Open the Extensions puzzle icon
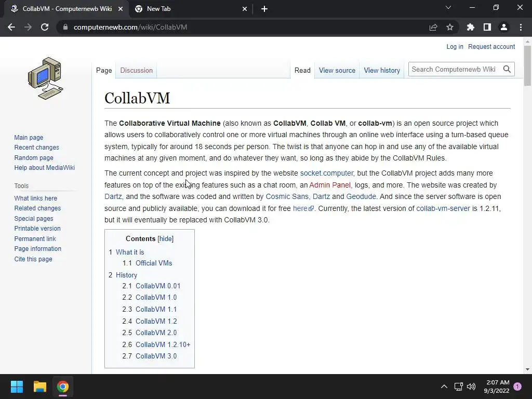 click(x=471, y=27)
